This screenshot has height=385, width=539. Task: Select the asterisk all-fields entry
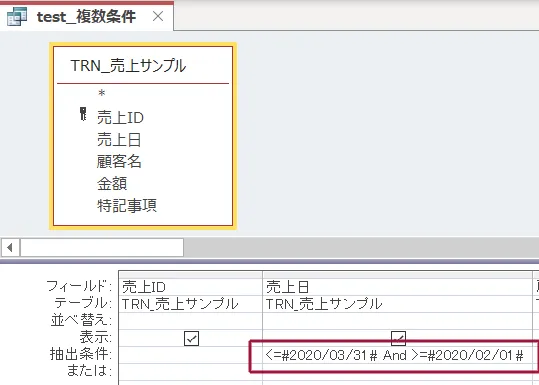(x=101, y=94)
